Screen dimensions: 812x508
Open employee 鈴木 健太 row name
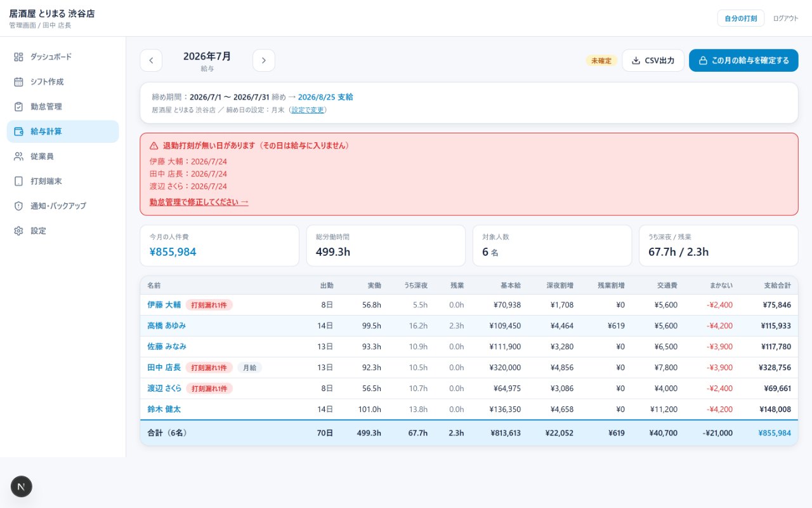[164, 410]
